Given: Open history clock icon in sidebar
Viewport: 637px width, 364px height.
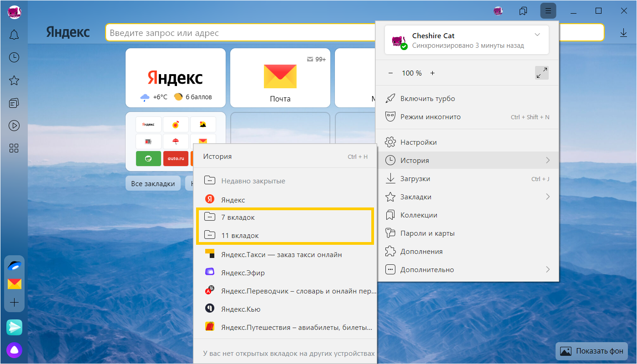Looking at the screenshot, I should click(x=14, y=57).
